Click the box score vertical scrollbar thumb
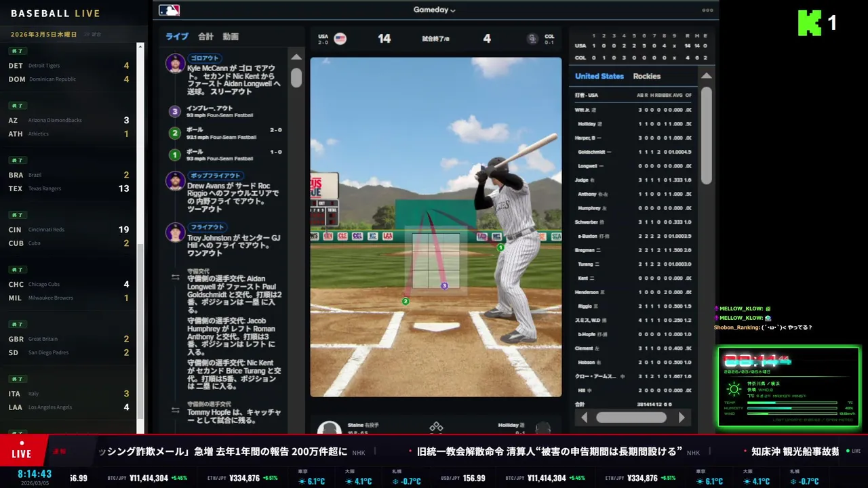The height and width of the screenshot is (488, 868). point(706,136)
